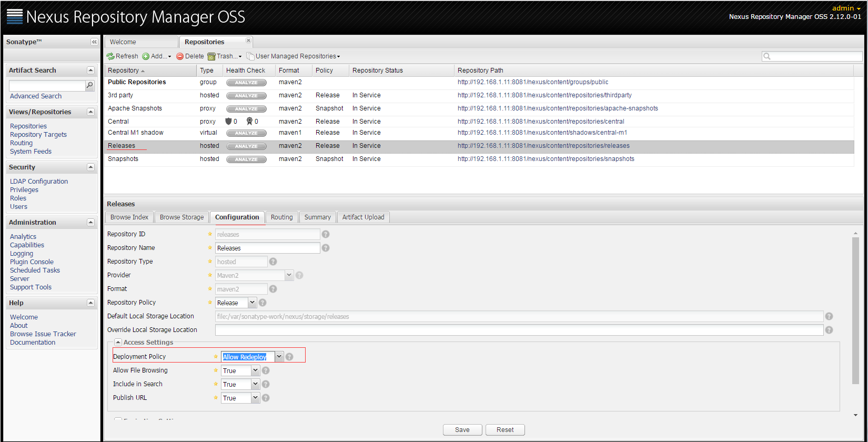
Task: Click help icon beside Repository Type
Action: click(x=273, y=262)
